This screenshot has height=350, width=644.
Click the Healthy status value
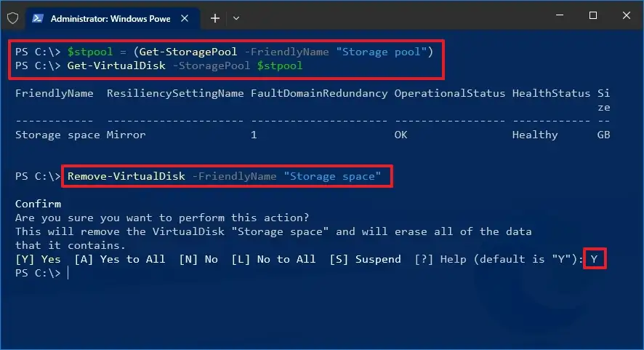click(534, 135)
